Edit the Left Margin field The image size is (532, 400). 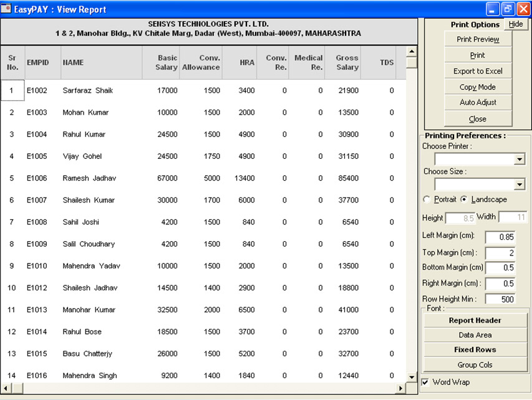(500, 237)
